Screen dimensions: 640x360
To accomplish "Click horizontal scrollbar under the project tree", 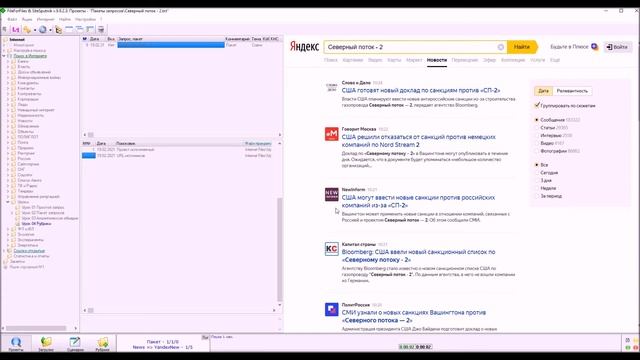I will click(x=36, y=328).
